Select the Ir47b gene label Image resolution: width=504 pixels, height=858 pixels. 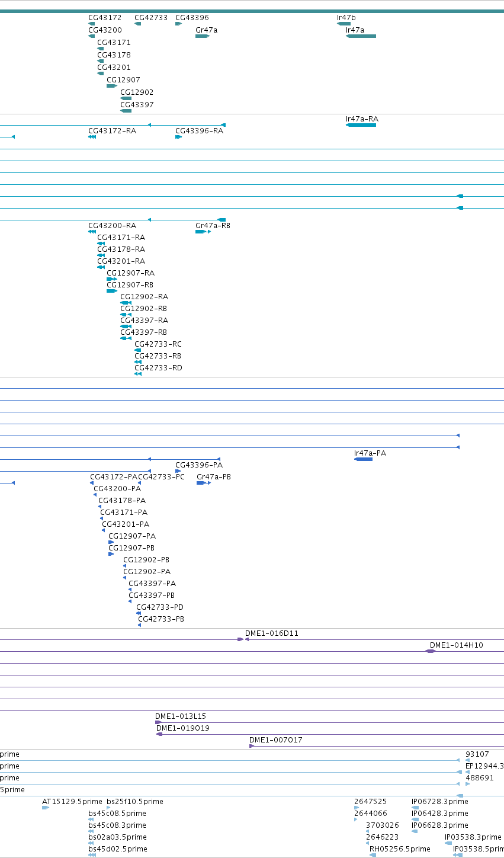pos(346,18)
